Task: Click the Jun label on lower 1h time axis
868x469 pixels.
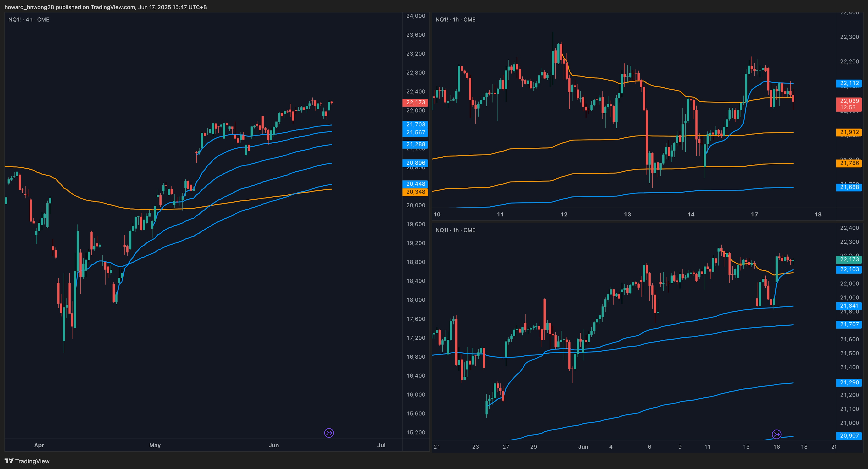Action: (x=583, y=447)
